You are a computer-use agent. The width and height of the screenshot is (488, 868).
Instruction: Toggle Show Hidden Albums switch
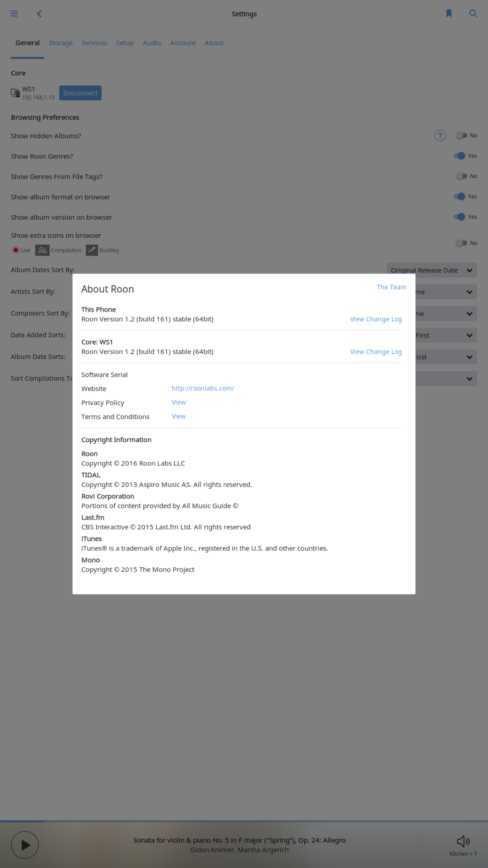pos(461,136)
